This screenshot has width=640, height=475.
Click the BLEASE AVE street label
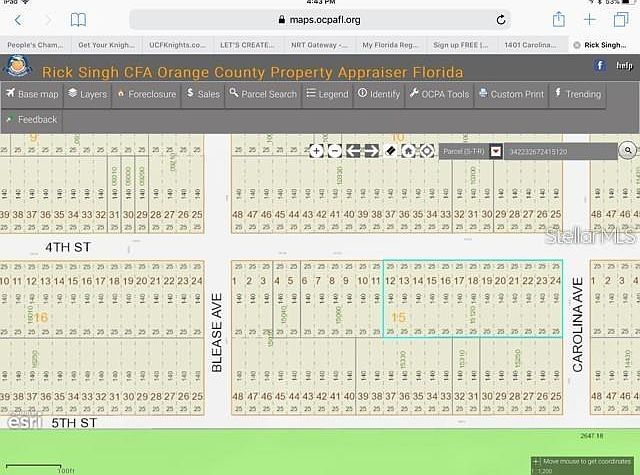coord(217,333)
